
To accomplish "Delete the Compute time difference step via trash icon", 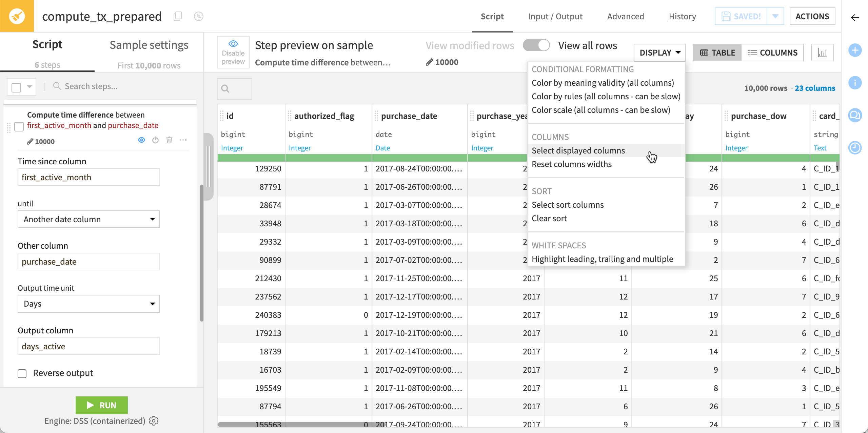I will click(x=169, y=140).
